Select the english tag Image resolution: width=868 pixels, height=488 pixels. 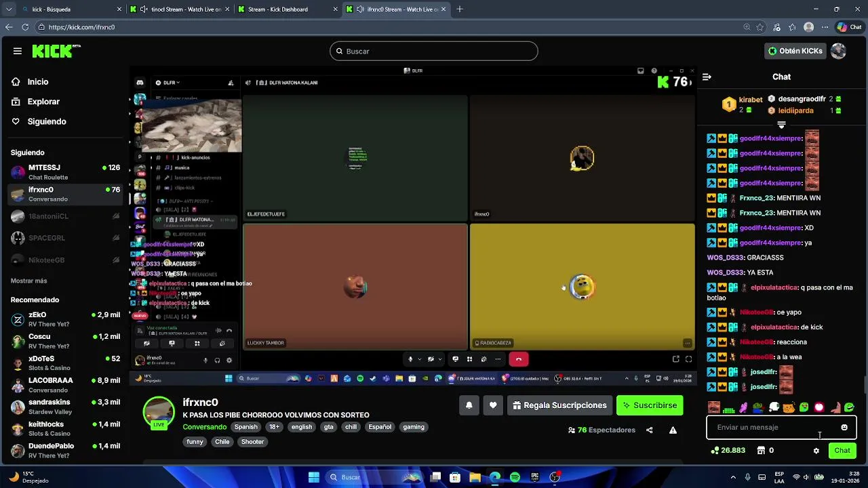pyautogui.click(x=301, y=427)
